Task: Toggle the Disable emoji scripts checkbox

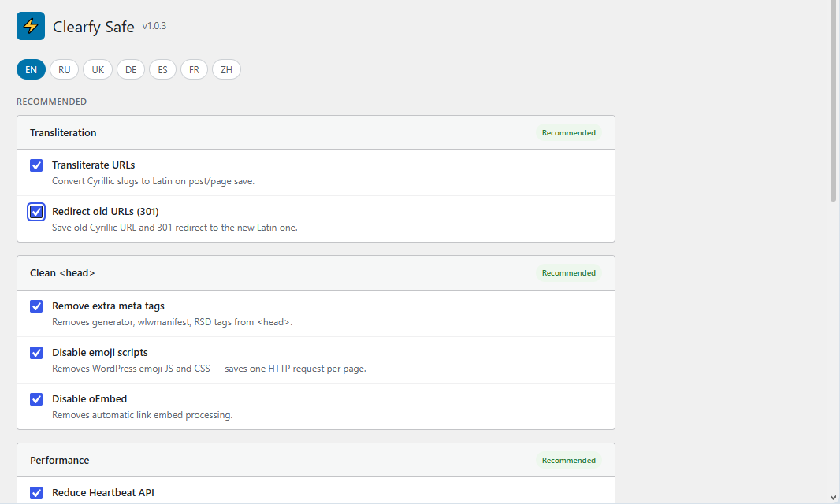Action: pos(36,353)
